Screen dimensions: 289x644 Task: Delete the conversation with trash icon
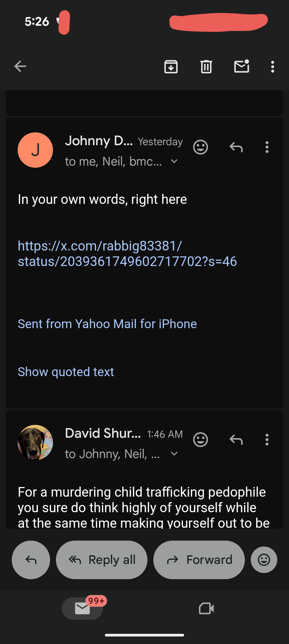click(x=206, y=66)
